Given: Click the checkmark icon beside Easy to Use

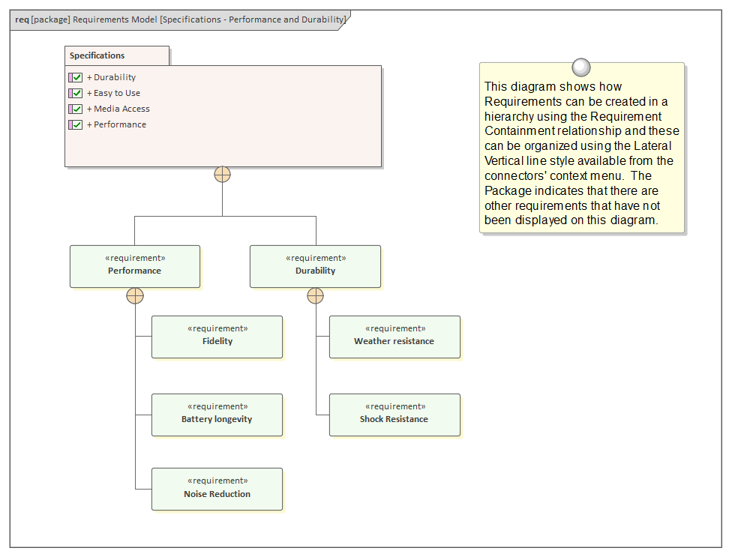Looking at the screenshot, I should pos(76,93).
